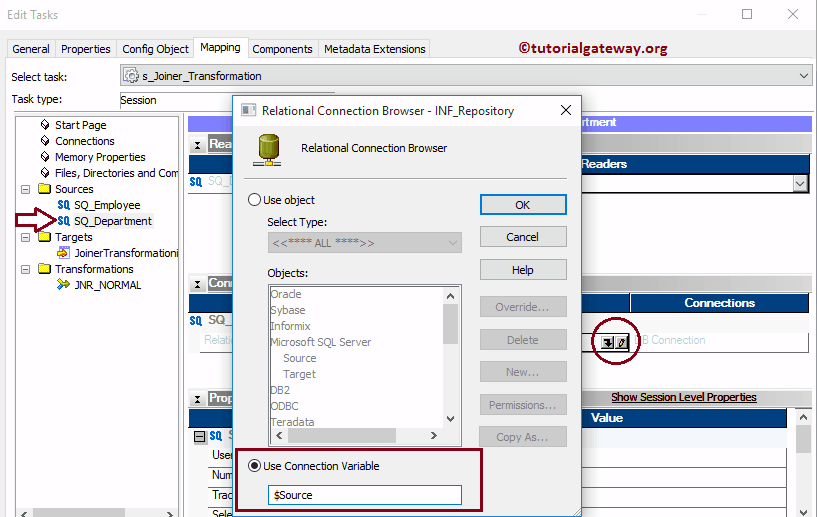Screen dimensions: 817x517
Task: Click the SQ icon in Properties row
Action: [x=215, y=436]
